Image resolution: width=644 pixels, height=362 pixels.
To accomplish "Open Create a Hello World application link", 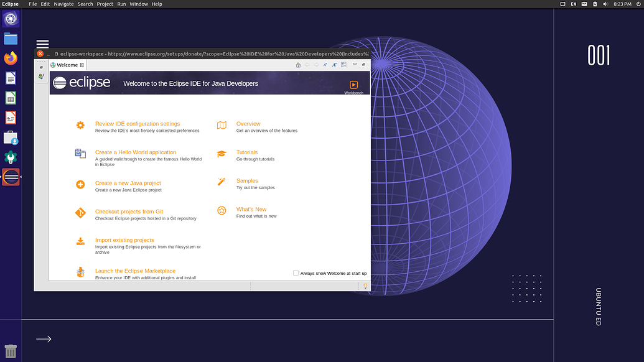I will click(x=136, y=152).
